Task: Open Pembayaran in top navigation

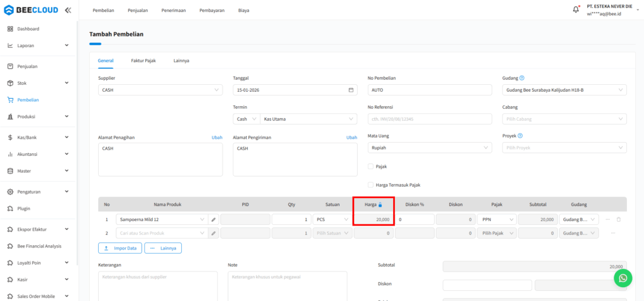Action: 212,10
